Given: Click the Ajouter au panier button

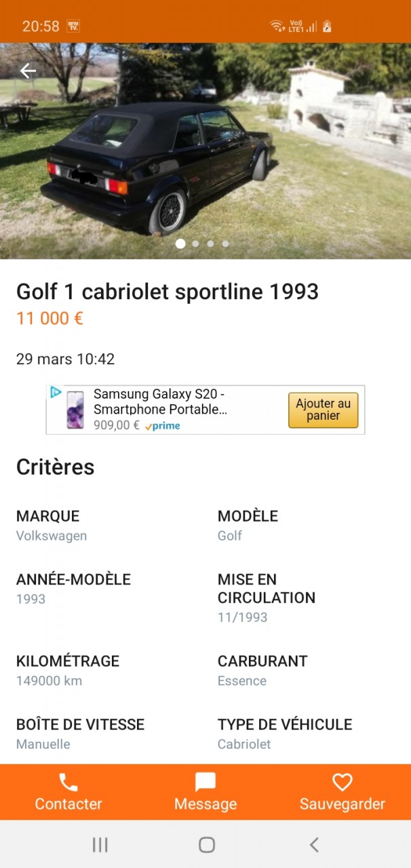Looking at the screenshot, I should click(x=323, y=410).
